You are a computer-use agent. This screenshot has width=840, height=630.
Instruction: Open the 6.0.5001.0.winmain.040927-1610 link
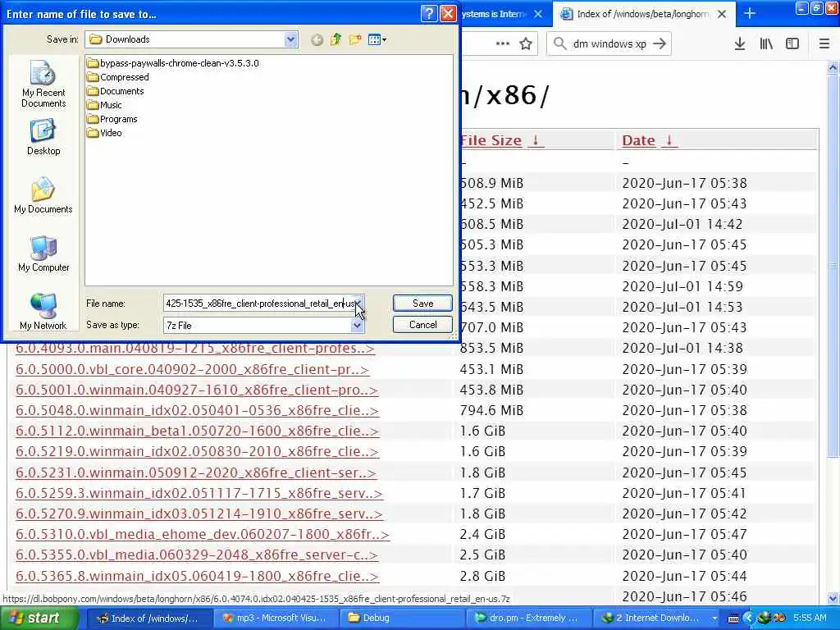(197, 390)
